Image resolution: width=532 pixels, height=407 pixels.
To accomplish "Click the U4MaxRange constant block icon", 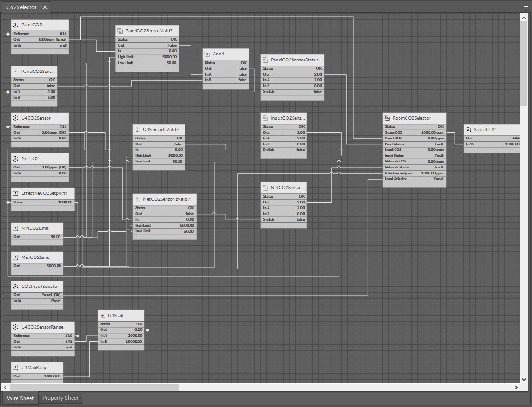I will click(x=15, y=367).
